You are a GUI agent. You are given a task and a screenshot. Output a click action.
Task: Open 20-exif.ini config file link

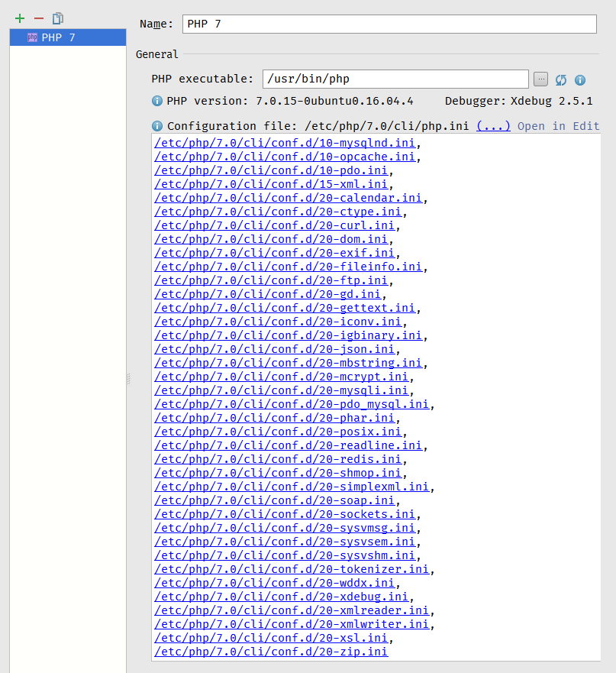pos(275,253)
